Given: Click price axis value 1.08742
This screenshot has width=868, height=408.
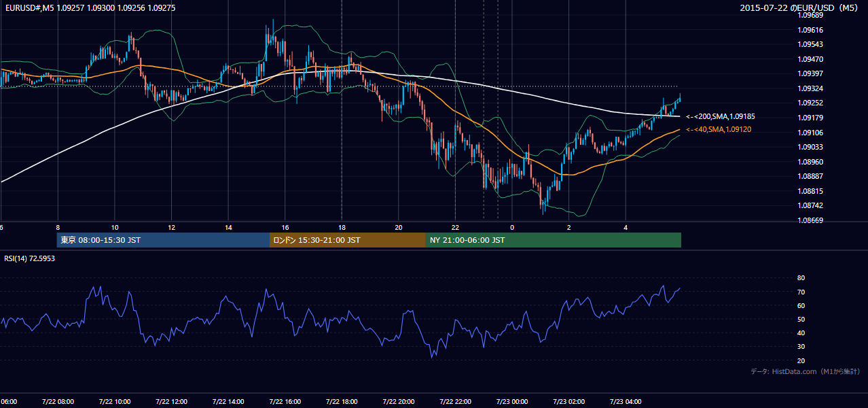Looking at the screenshot, I should (x=810, y=205).
